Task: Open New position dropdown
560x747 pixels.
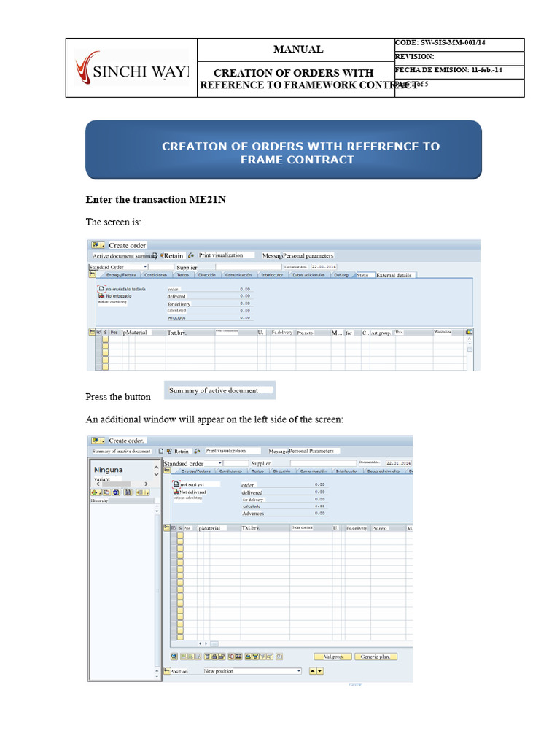Action: pyautogui.click(x=298, y=671)
